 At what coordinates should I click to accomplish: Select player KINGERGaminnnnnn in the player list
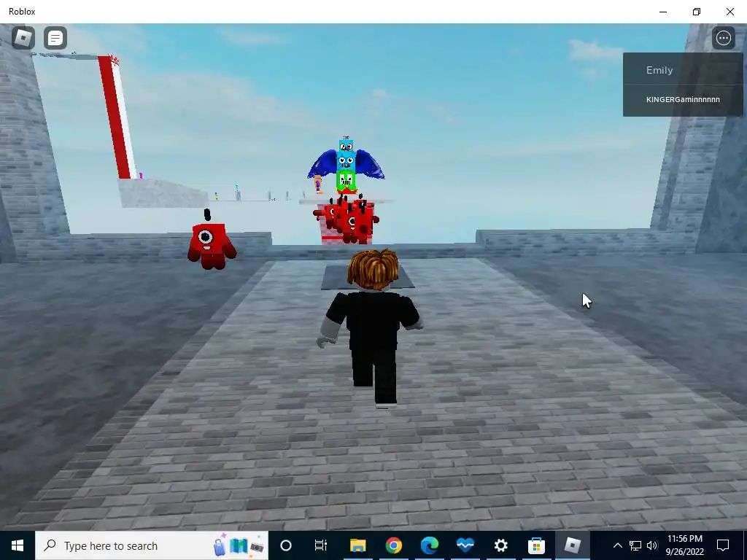coord(683,99)
